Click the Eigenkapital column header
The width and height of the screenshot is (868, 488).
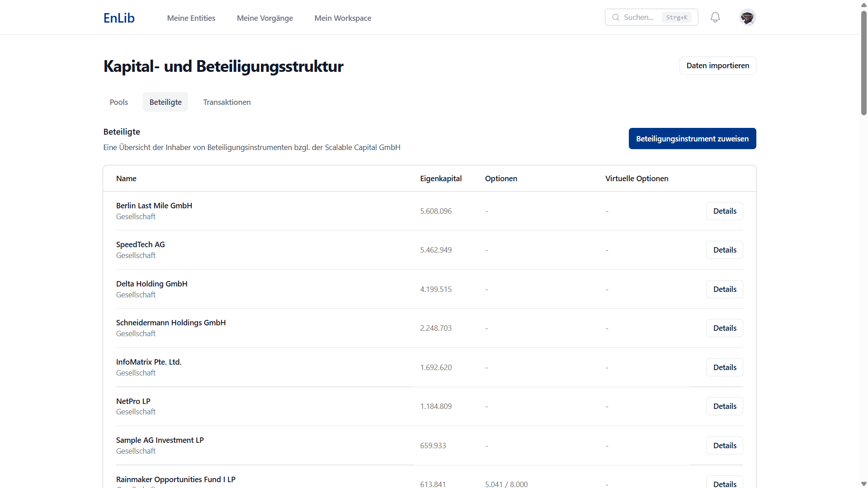[441, 178]
